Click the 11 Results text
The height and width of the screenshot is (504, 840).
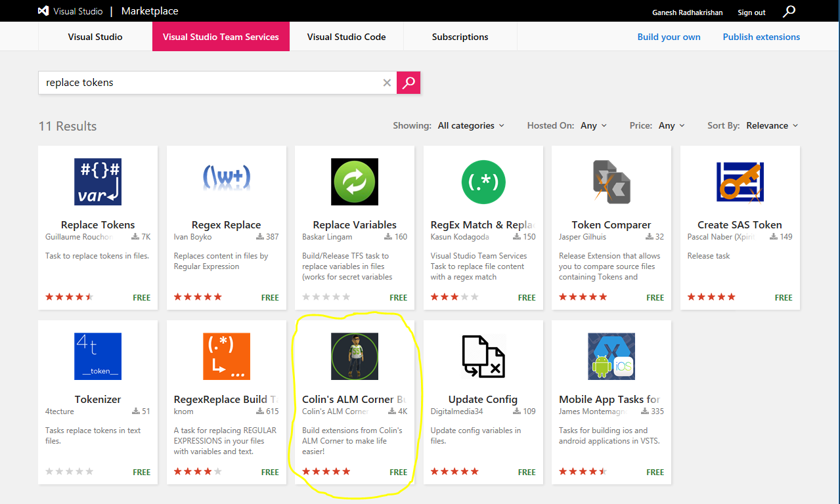[x=68, y=126]
